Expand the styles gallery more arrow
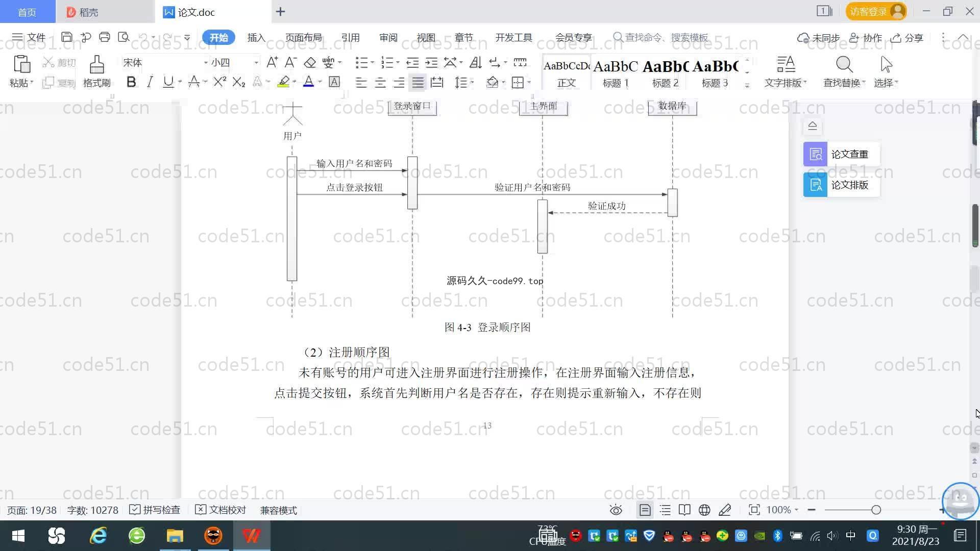Image resolution: width=980 pixels, height=551 pixels. (x=747, y=85)
